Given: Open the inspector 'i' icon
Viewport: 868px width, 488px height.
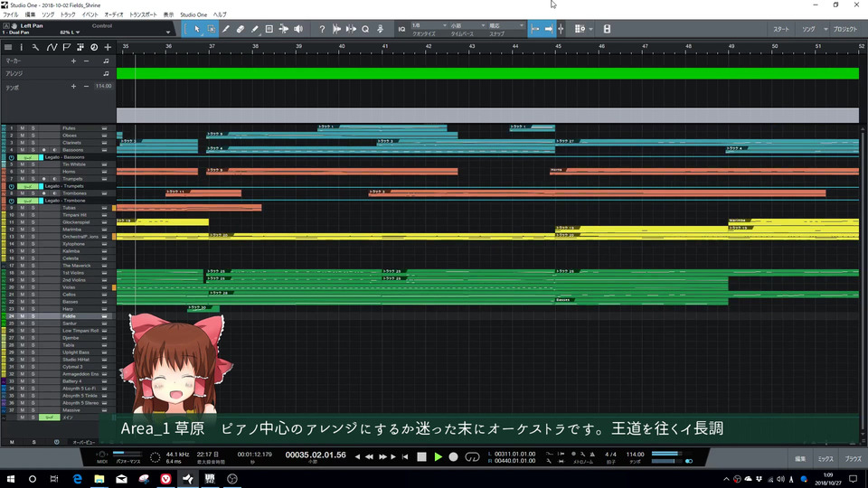Looking at the screenshot, I should tap(22, 48).
